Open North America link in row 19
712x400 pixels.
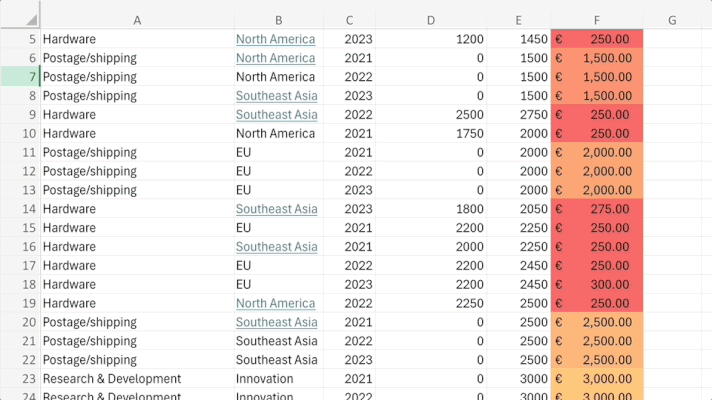(275, 303)
